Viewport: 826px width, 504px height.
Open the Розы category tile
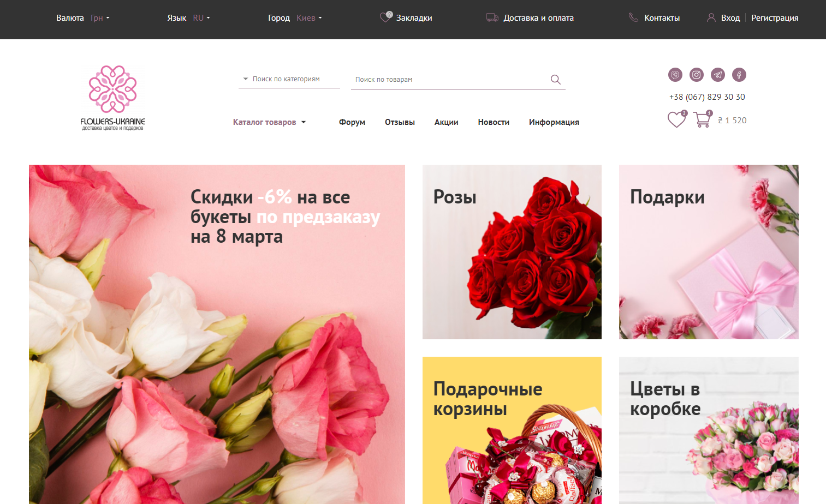[x=512, y=252]
